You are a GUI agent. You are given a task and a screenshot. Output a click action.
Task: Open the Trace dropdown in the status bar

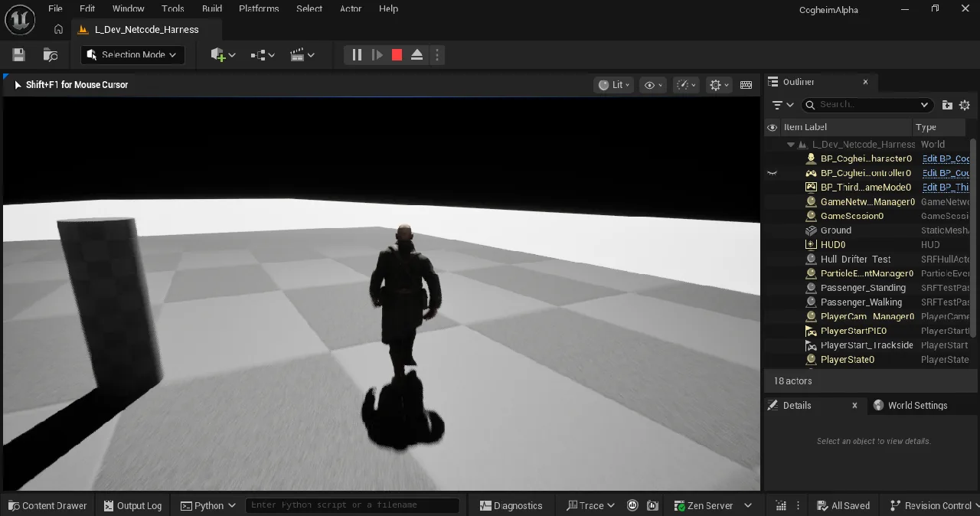(590, 505)
